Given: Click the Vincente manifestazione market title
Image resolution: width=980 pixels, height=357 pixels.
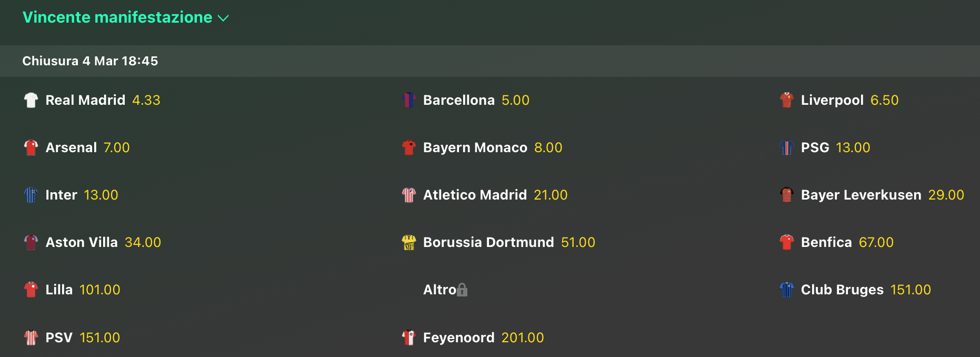Looking at the screenshot, I should click(x=117, y=17).
